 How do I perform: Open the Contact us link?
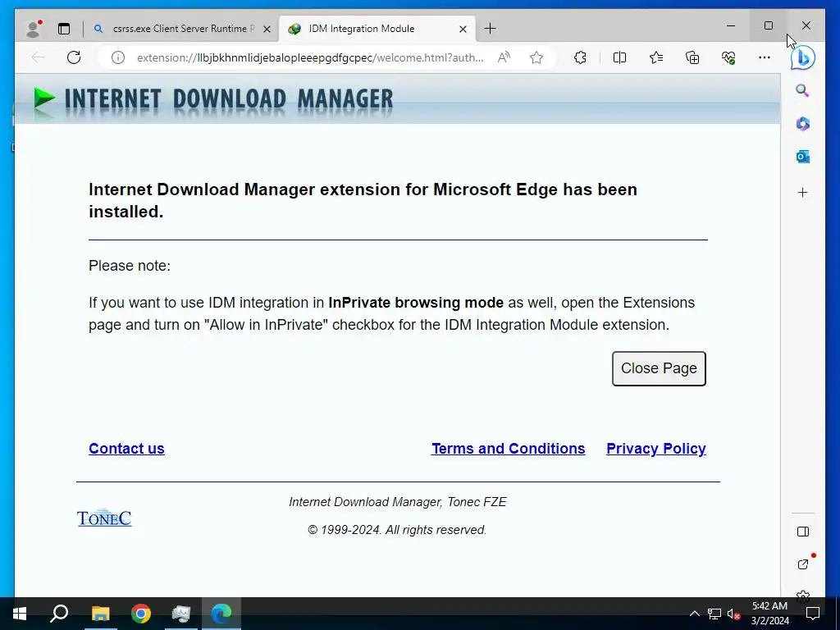click(x=126, y=449)
